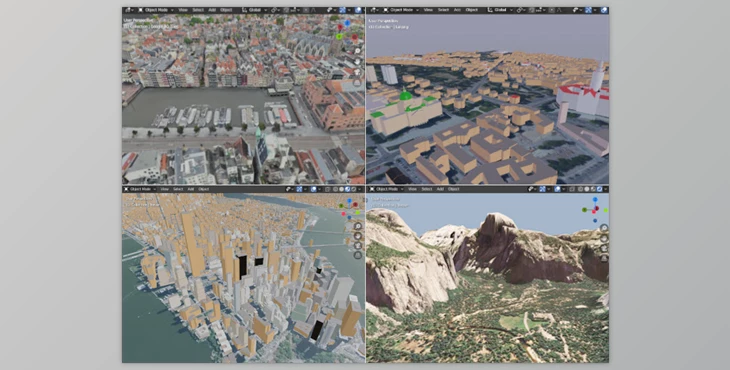730x370 pixels.
Task: Open Object menu in green-dome city viewport
Action: pos(472,10)
